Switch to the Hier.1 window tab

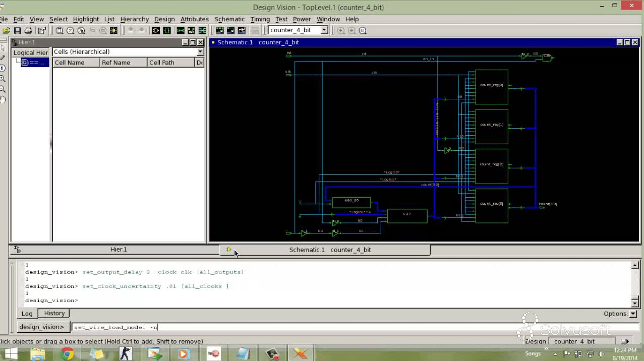click(114, 250)
